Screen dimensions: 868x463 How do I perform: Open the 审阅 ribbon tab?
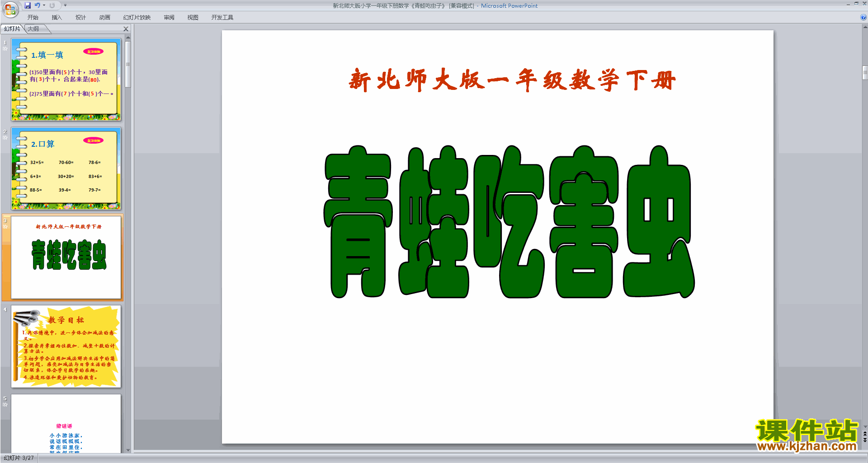click(x=169, y=18)
